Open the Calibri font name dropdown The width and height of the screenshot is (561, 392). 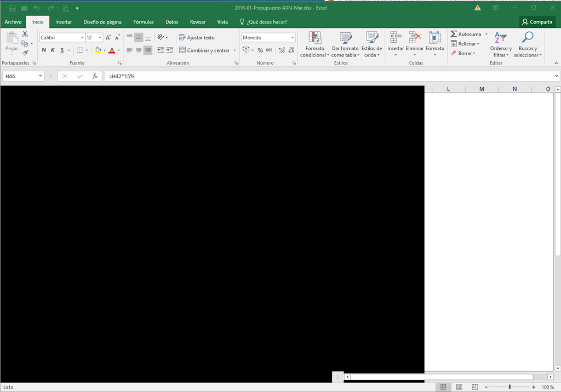[82, 38]
